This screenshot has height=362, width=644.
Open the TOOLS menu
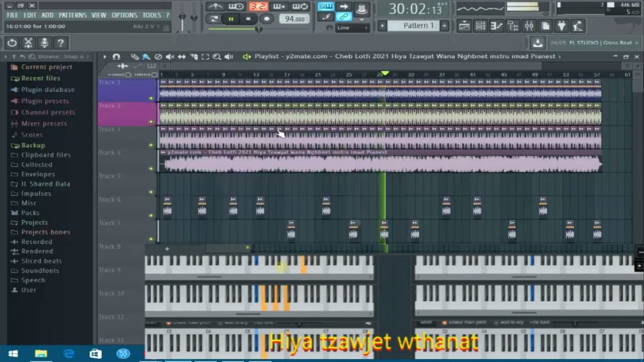pyautogui.click(x=152, y=15)
